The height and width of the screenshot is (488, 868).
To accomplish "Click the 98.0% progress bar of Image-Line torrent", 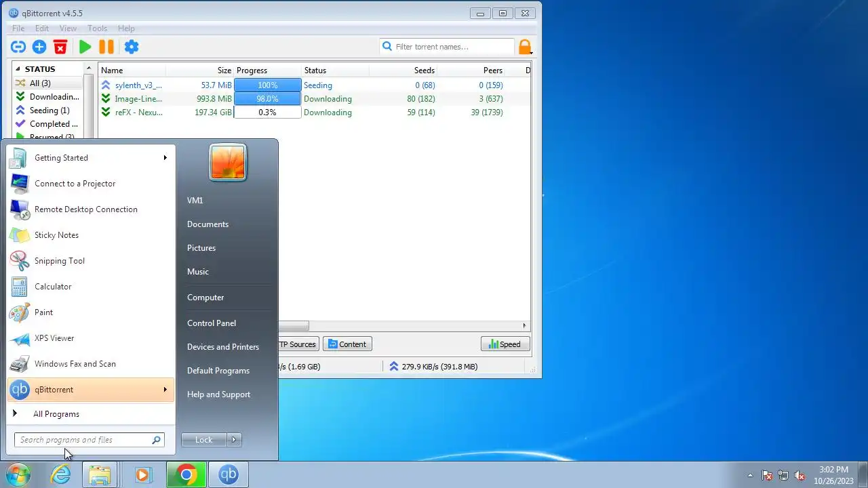I will (267, 99).
